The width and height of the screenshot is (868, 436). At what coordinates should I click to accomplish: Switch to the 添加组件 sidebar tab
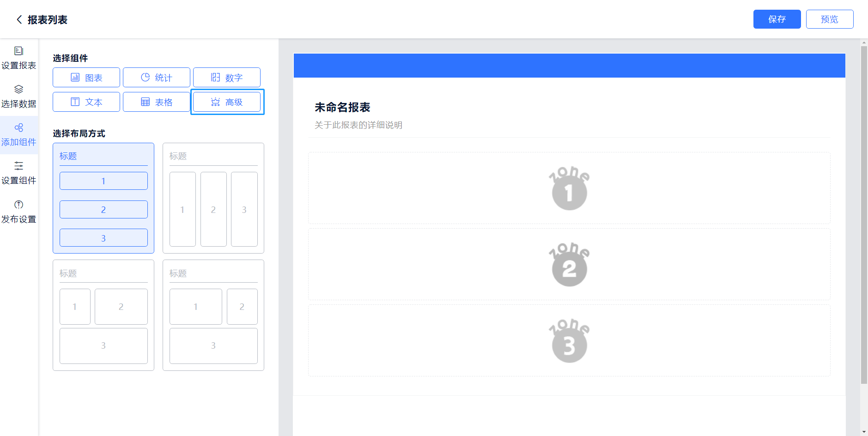(x=19, y=134)
